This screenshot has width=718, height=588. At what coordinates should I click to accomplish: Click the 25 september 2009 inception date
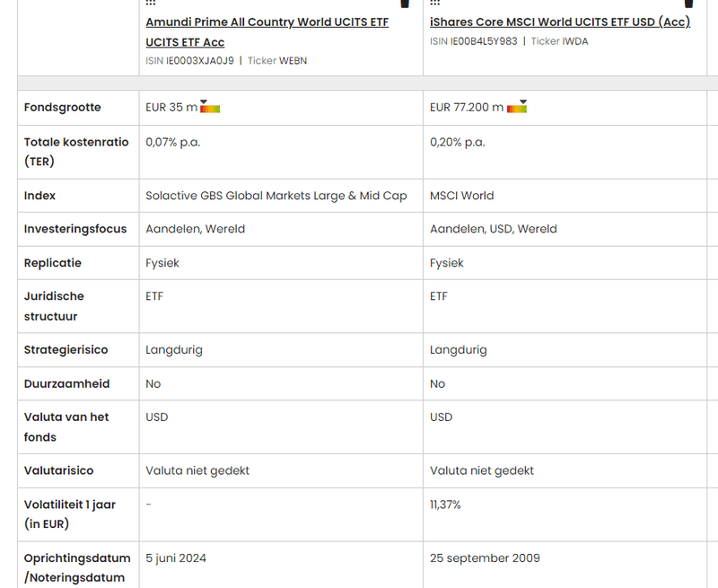coord(485,558)
